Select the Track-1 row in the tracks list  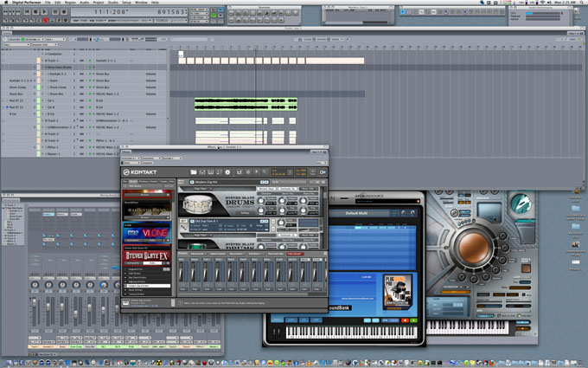[x=85, y=61]
